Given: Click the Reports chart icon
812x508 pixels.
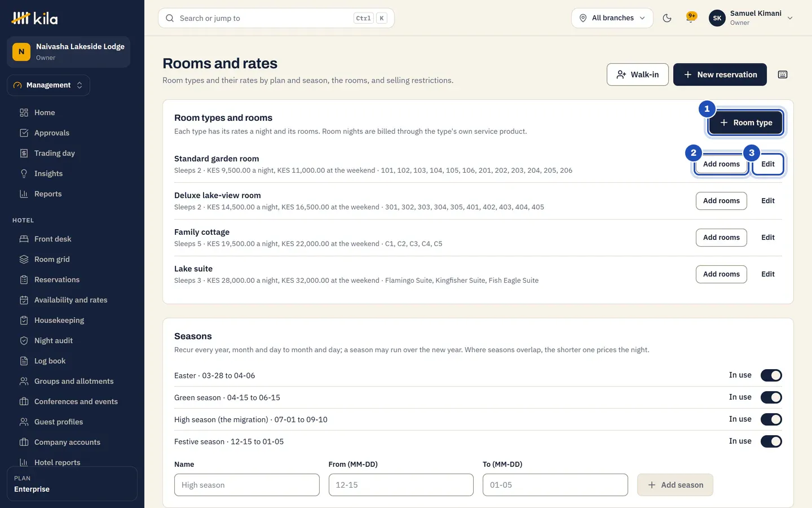Looking at the screenshot, I should click(x=24, y=194).
